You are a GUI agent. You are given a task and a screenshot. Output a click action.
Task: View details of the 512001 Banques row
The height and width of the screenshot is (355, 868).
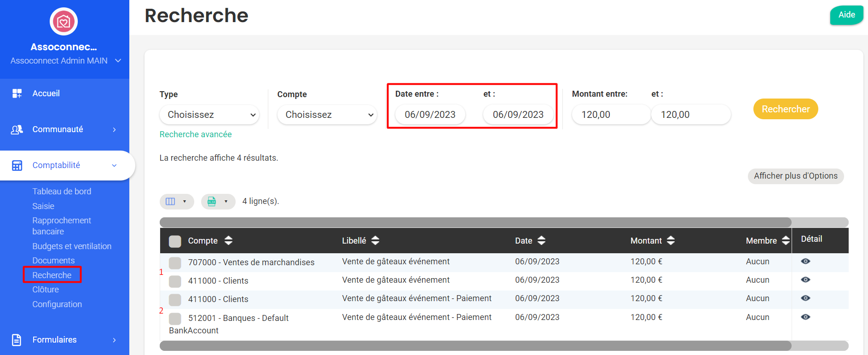point(805,317)
